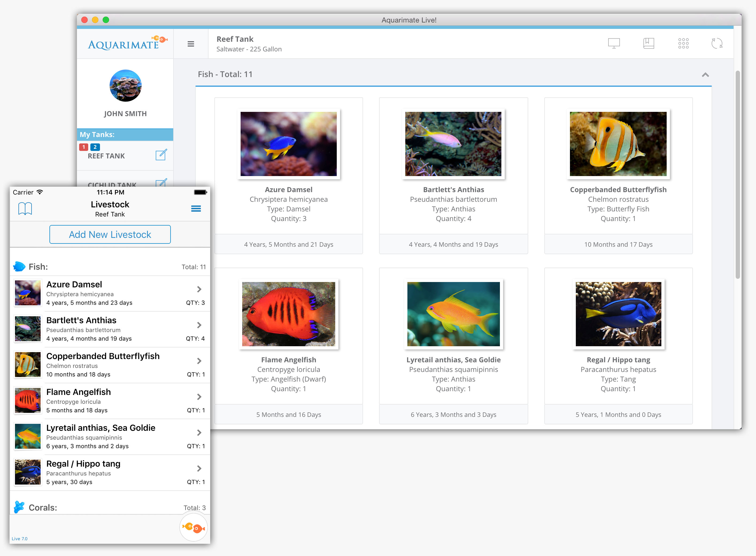Edit the Reef Tank with pencil icon
The width and height of the screenshot is (756, 556).
coord(161,155)
